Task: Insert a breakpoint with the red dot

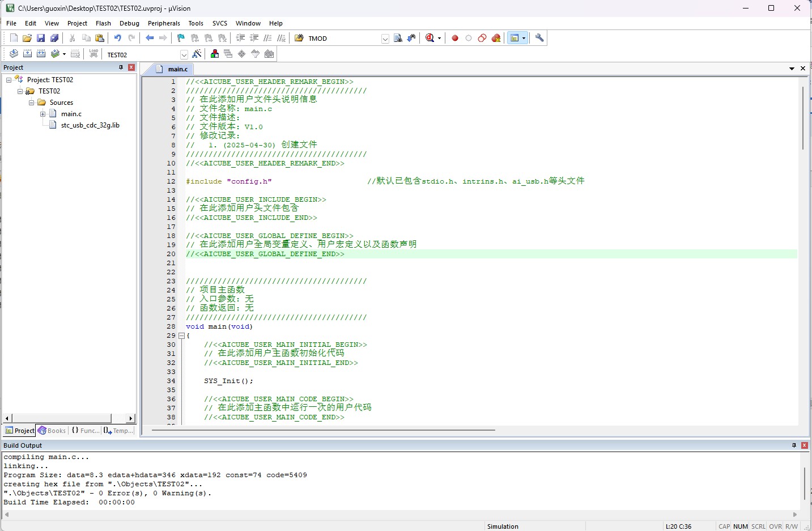Action: click(x=455, y=38)
